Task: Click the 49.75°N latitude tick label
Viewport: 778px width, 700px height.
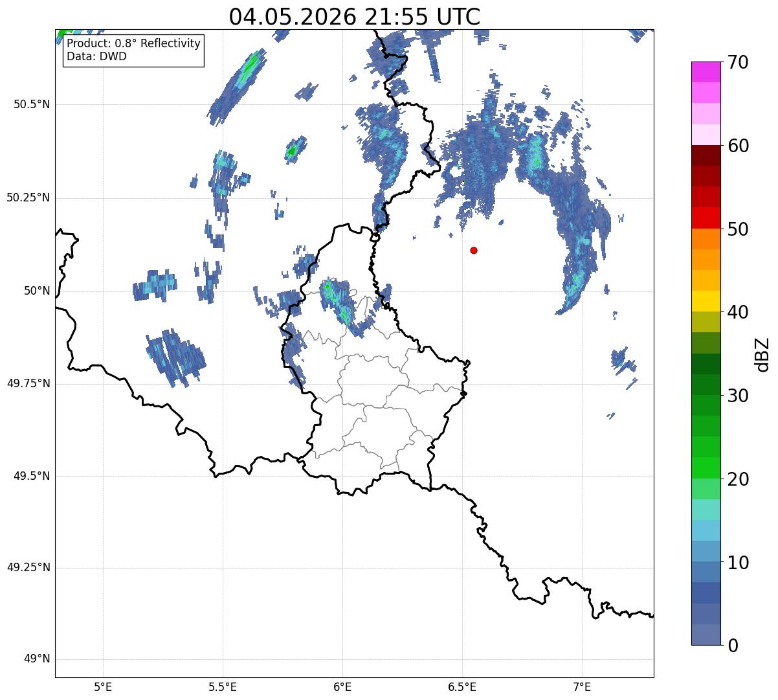Action: click(x=29, y=383)
